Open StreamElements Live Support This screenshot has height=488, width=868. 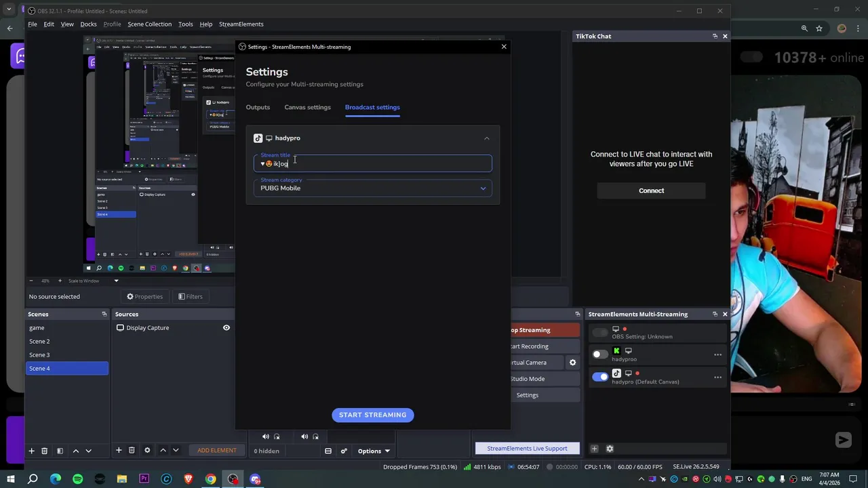click(x=527, y=449)
